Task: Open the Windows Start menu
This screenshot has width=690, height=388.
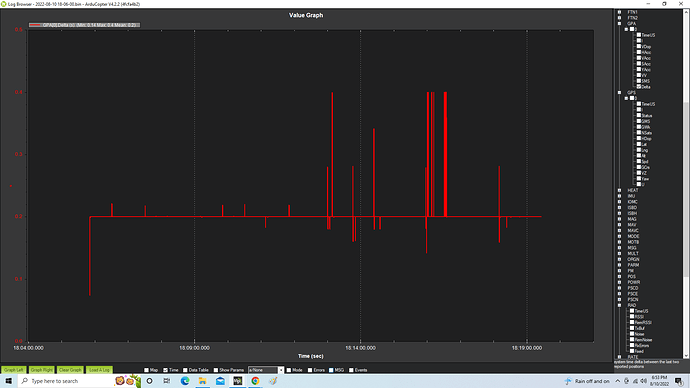Action: 8,381
